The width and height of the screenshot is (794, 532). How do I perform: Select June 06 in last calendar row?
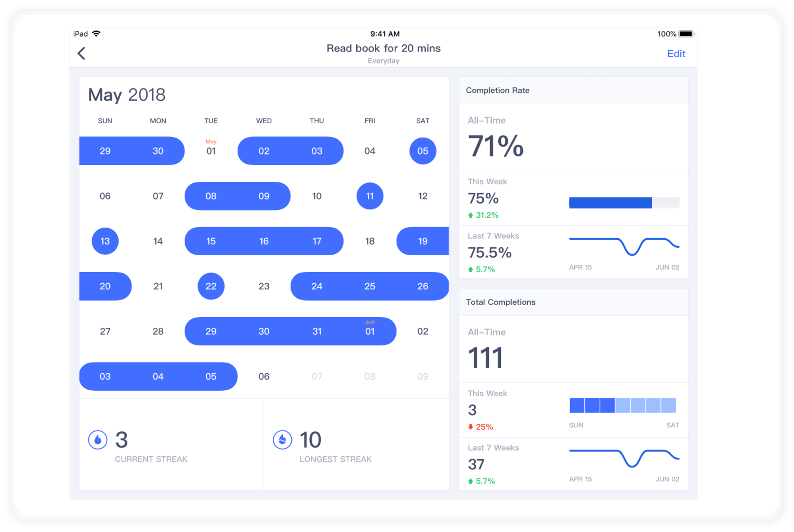pos(264,376)
